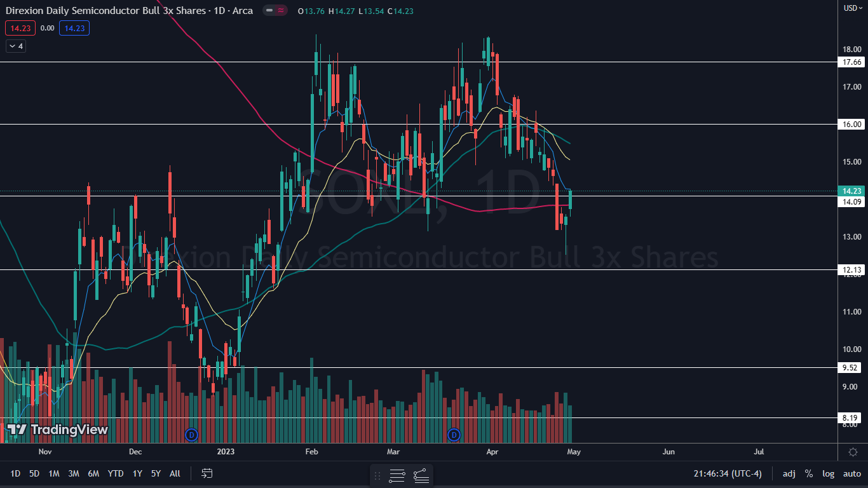Screen dimensions: 868x488
Task: Click the May label on time axis
Action: tap(574, 452)
